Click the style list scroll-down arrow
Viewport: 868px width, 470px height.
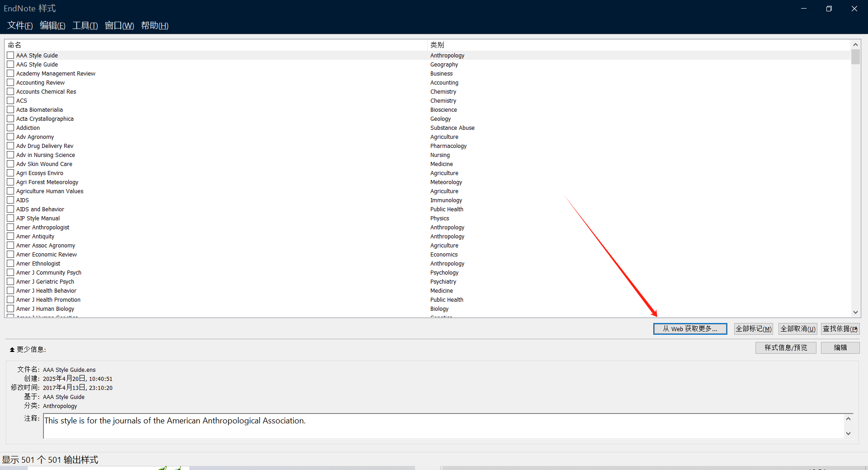click(855, 312)
